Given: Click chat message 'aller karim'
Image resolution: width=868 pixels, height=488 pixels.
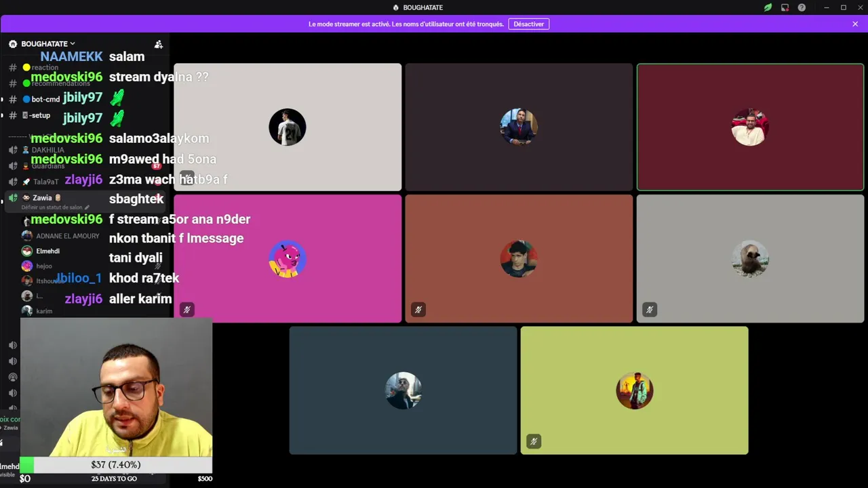Looking at the screenshot, I should pyautogui.click(x=140, y=299).
